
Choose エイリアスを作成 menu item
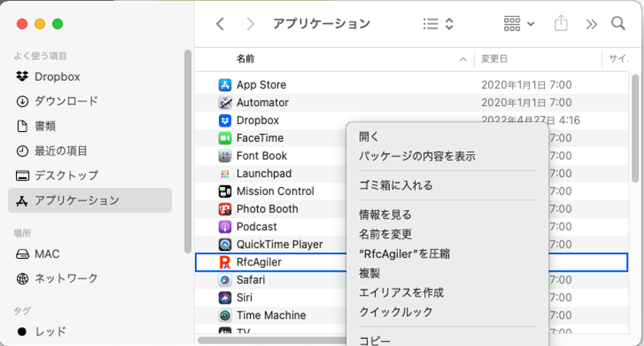447,292
